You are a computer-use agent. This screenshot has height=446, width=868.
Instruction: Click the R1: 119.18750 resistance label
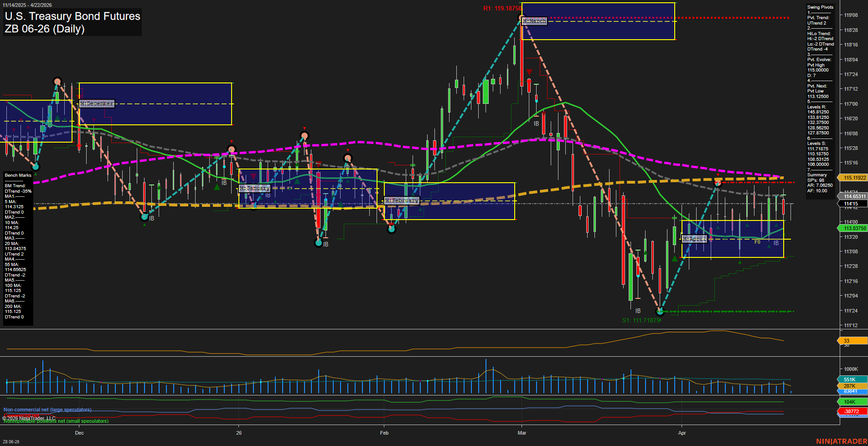coord(502,9)
